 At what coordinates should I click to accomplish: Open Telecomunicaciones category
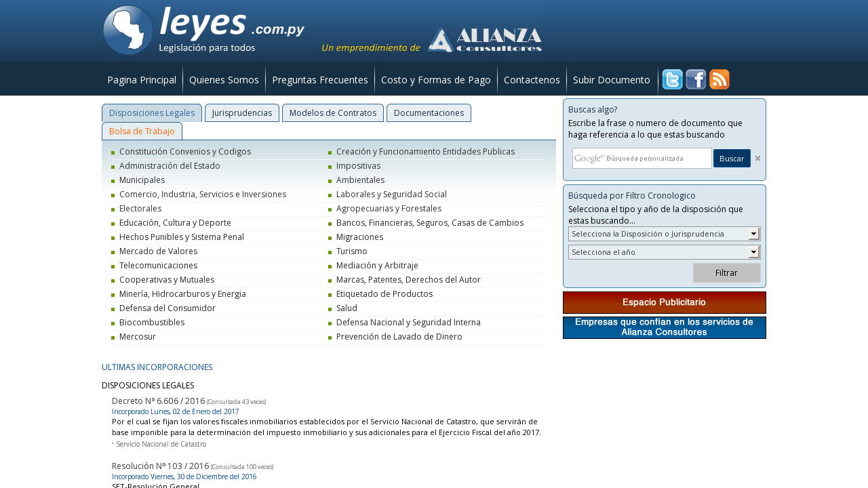pos(159,266)
